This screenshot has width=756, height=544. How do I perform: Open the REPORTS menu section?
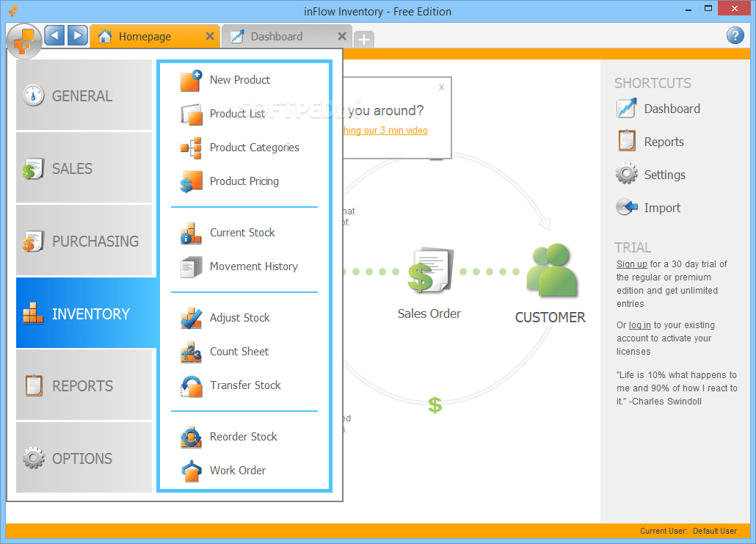(84, 385)
